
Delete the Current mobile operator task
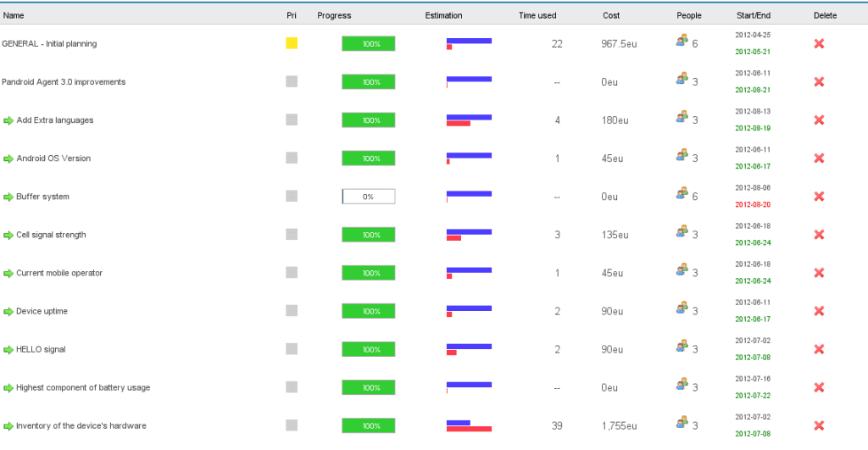click(819, 273)
